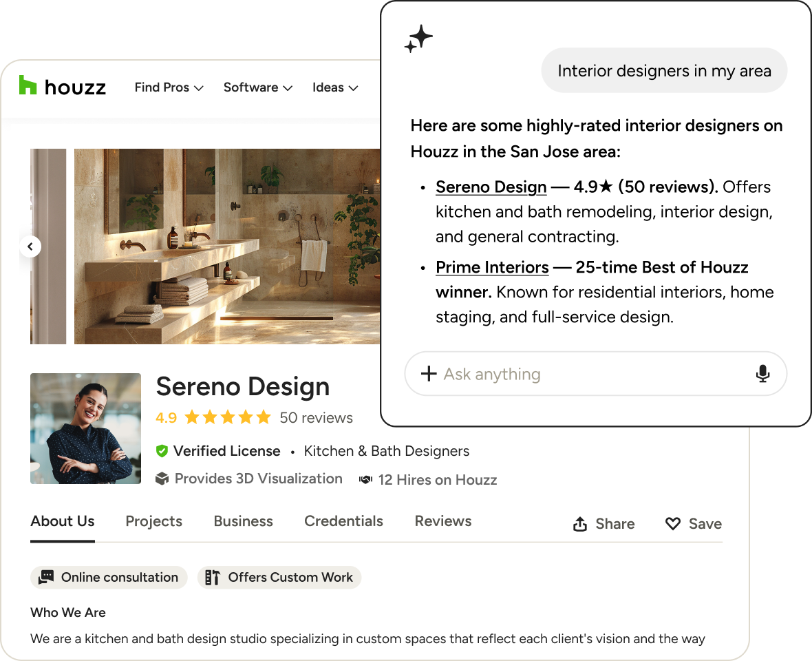Select the About Us tab
This screenshot has width=812, height=661.
62,521
